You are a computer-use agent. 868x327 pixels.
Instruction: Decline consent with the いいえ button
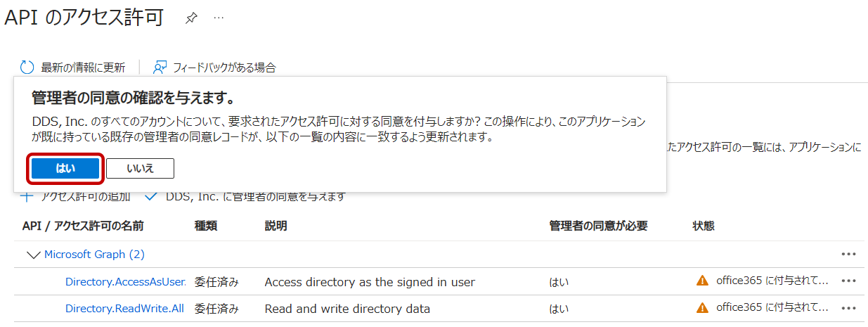click(140, 168)
